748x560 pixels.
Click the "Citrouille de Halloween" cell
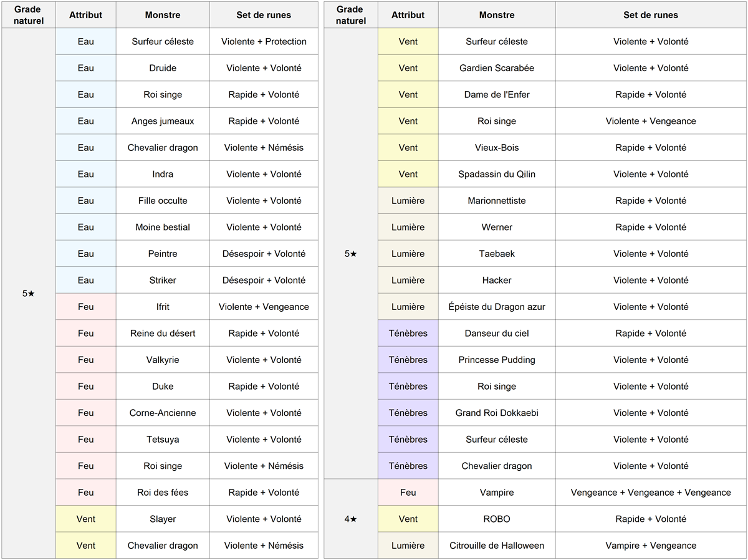497,546
